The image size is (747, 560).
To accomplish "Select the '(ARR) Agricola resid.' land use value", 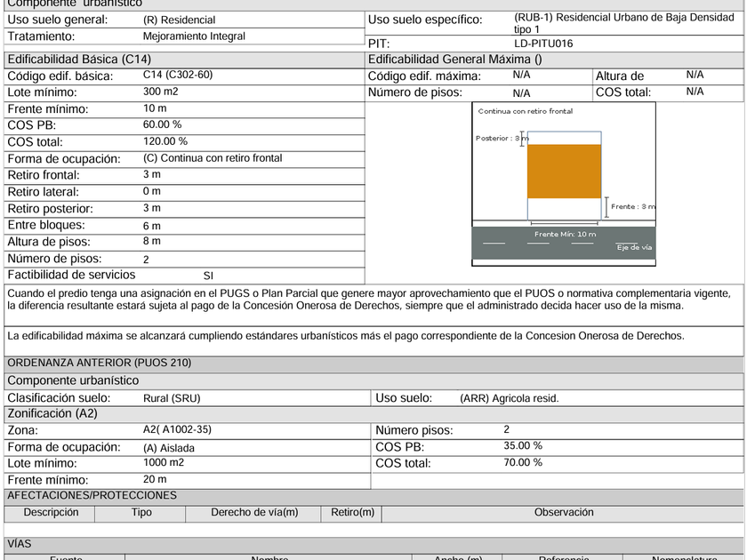I will (510, 398).
